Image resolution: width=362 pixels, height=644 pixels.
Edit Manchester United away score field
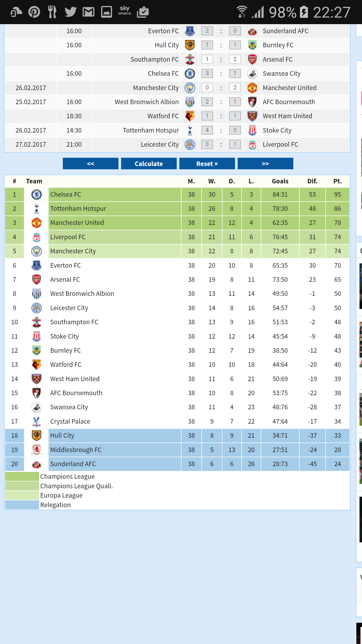(x=235, y=88)
